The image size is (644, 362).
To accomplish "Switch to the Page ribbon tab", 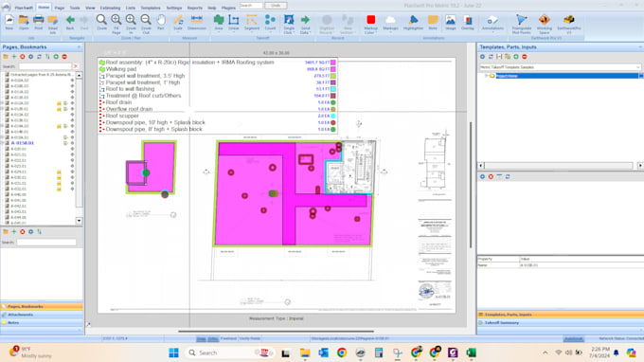I will click(x=60, y=8).
